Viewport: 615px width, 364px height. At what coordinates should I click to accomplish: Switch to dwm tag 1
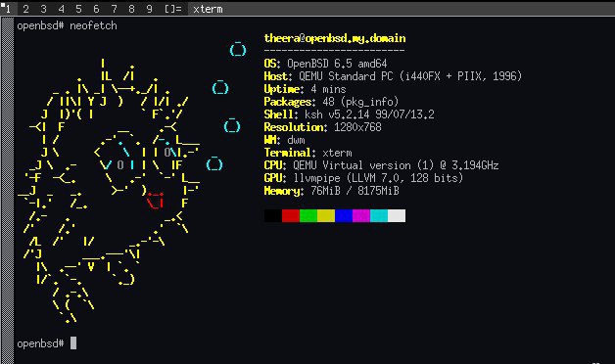coord(8,9)
